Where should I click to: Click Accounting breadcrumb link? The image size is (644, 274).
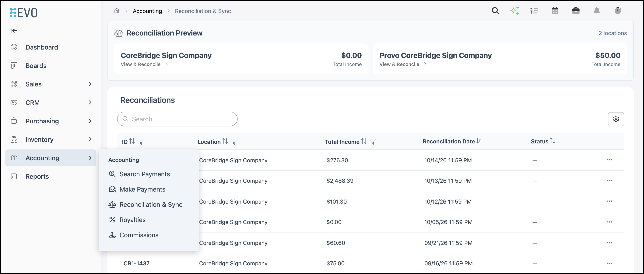147,11
